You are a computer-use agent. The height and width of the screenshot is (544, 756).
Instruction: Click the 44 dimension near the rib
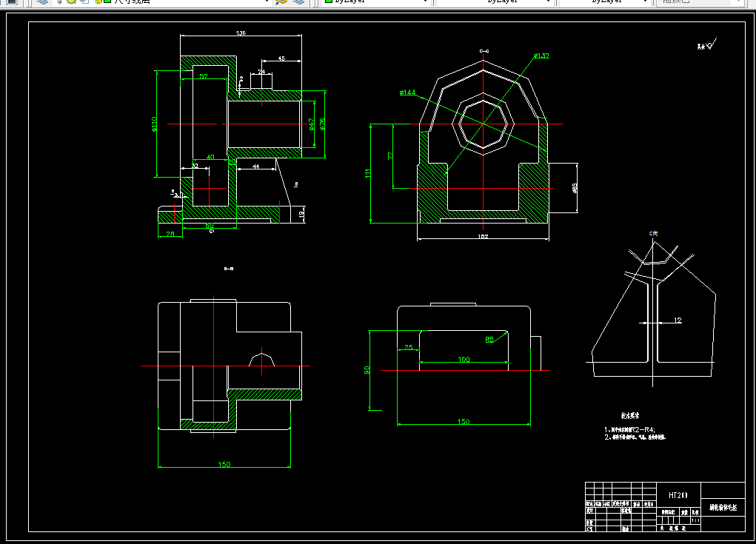[x=255, y=167]
